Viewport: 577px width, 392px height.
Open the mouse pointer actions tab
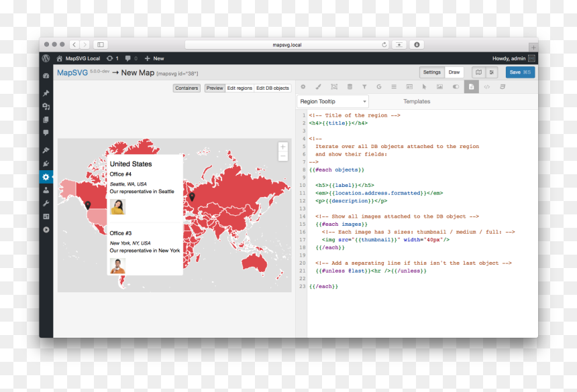pos(424,87)
